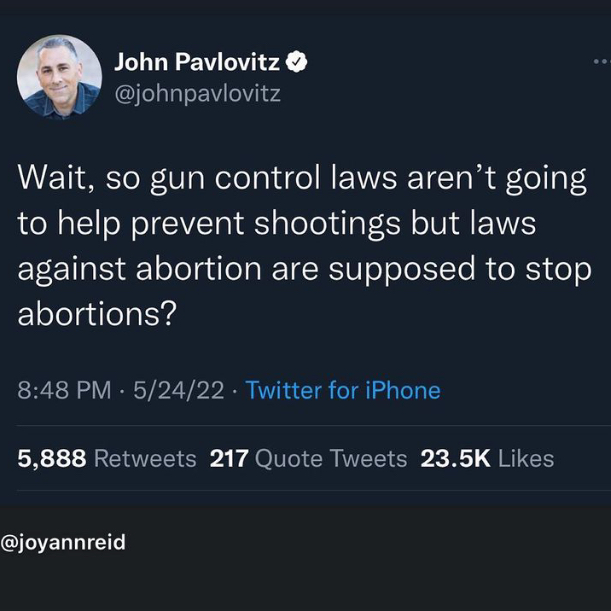Open the @johnpavlovitz handle link
The height and width of the screenshot is (611, 611).
point(197,94)
